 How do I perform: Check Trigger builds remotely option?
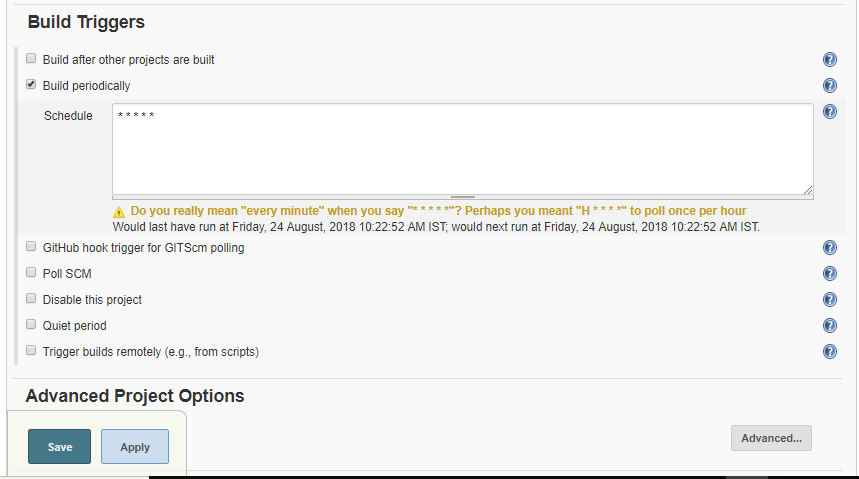click(31, 351)
